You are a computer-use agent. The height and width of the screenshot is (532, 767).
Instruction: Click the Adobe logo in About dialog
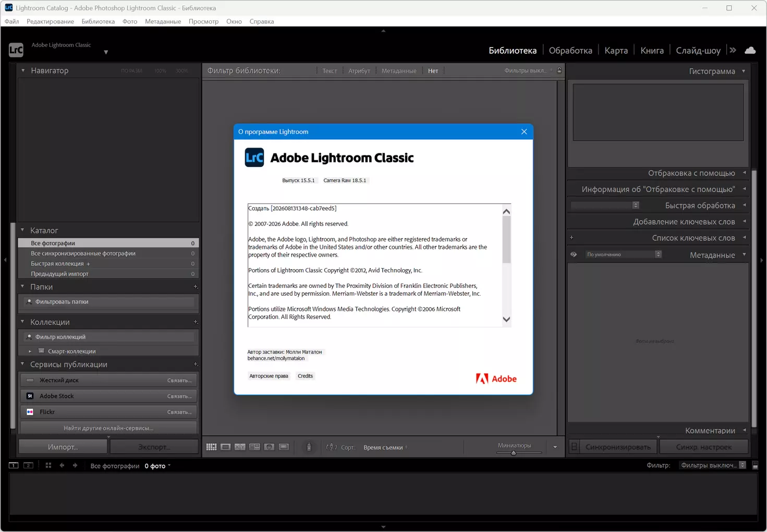tap(496, 379)
